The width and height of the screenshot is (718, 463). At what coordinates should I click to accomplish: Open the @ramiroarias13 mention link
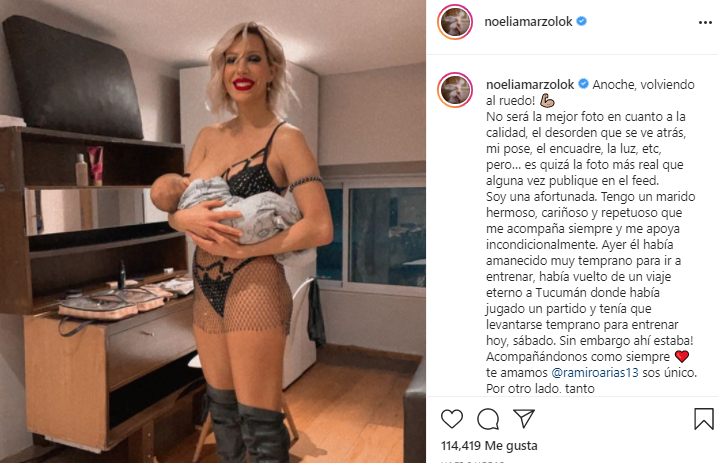(x=595, y=372)
